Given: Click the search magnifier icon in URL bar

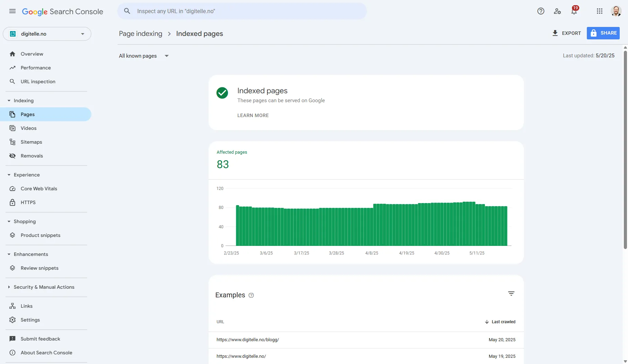Looking at the screenshot, I should point(127,11).
